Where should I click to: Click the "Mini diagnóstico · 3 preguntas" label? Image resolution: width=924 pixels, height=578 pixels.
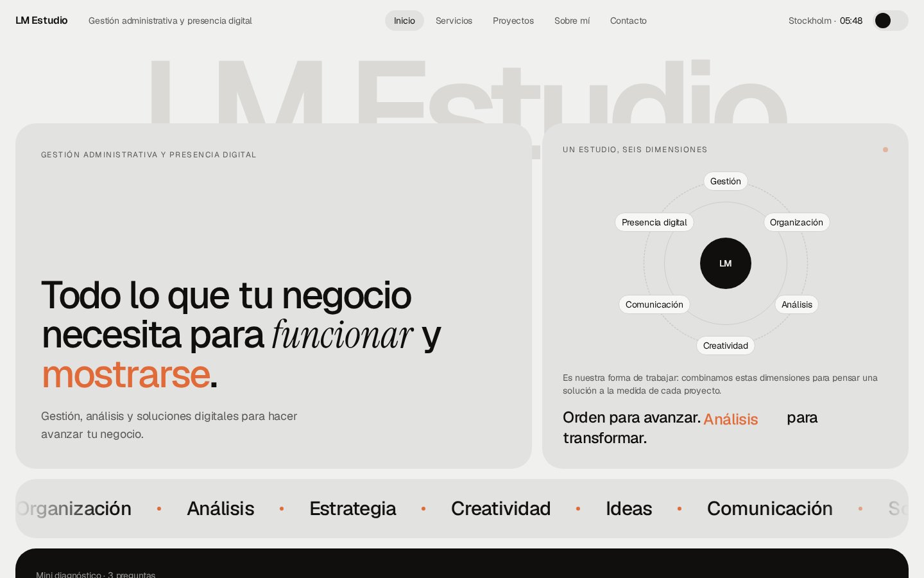[96, 574]
